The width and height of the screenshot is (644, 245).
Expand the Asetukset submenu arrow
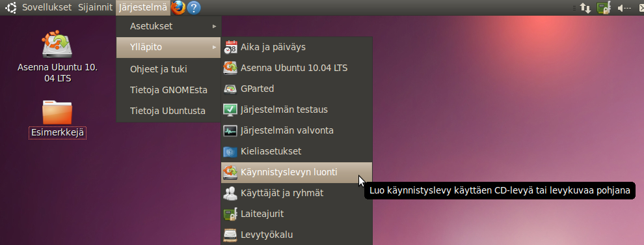click(x=215, y=26)
